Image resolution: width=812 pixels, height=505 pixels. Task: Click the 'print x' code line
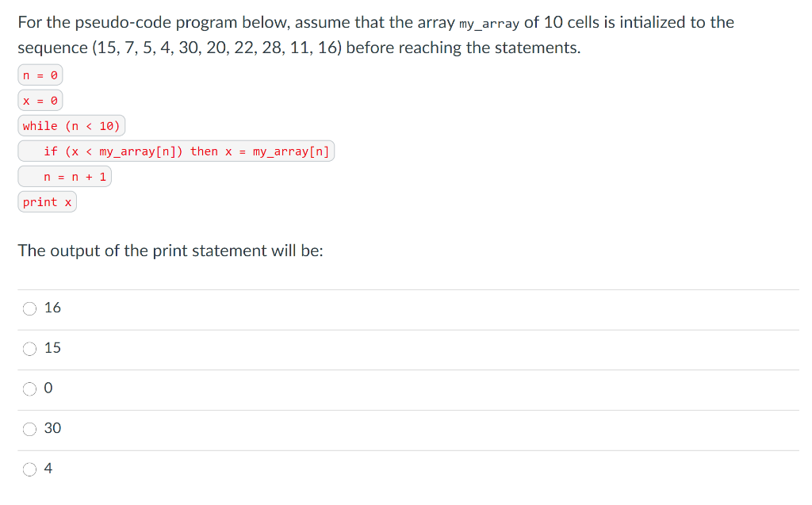47,202
